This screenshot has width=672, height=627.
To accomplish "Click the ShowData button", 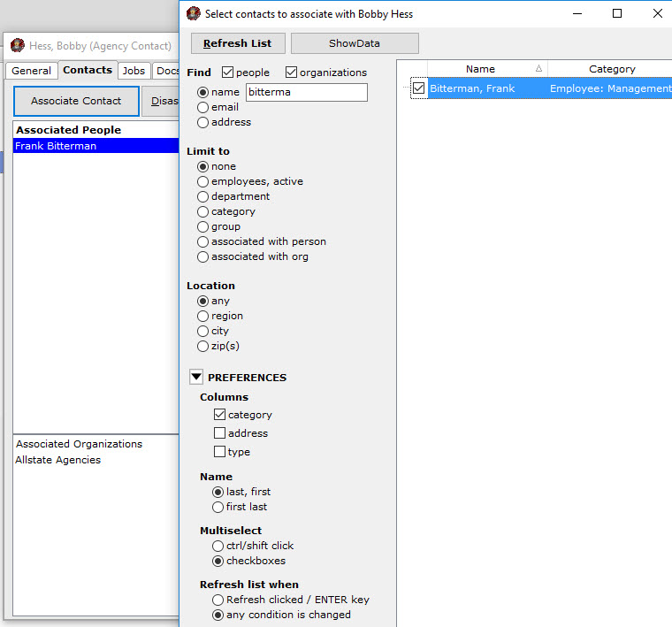I will [355, 43].
